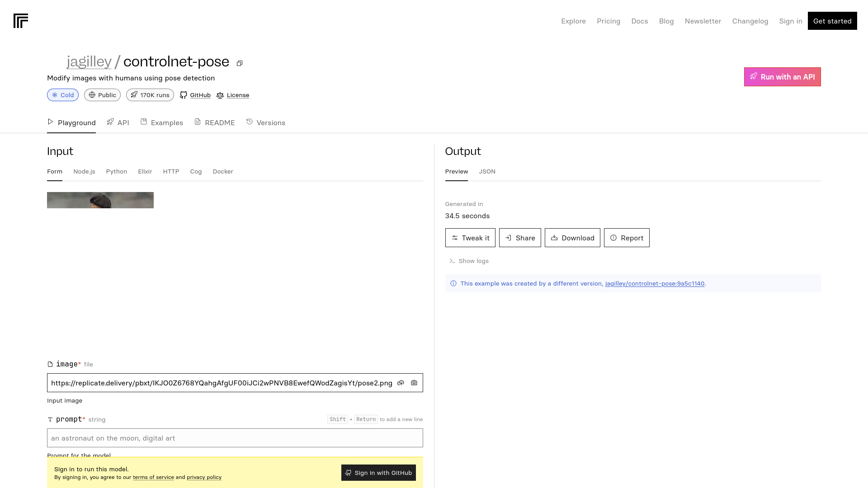
Task: Click the GitHub cat icon near the badges
Action: click(184, 95)
